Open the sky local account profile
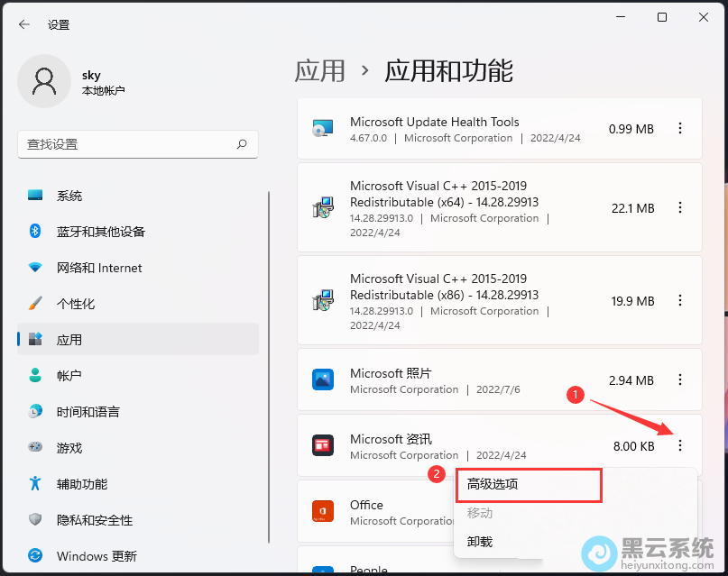728x576 pixels. [x=88, y=81]
